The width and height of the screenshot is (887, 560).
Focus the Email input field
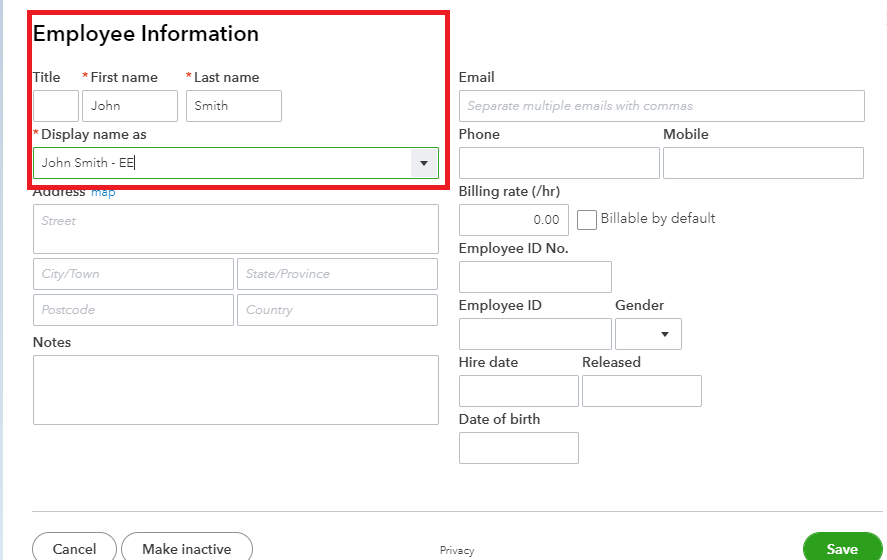click(661, 106)
